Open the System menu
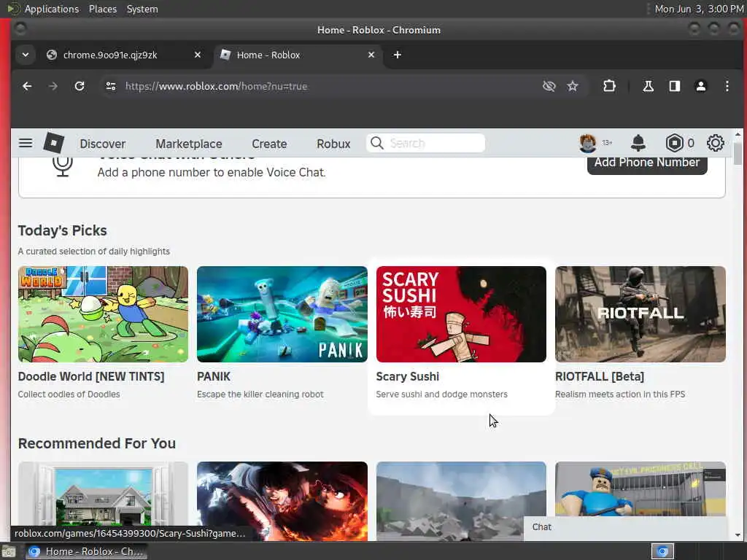Image resolution: width=747 pixels, height=560 pixels. click(142, 9)
